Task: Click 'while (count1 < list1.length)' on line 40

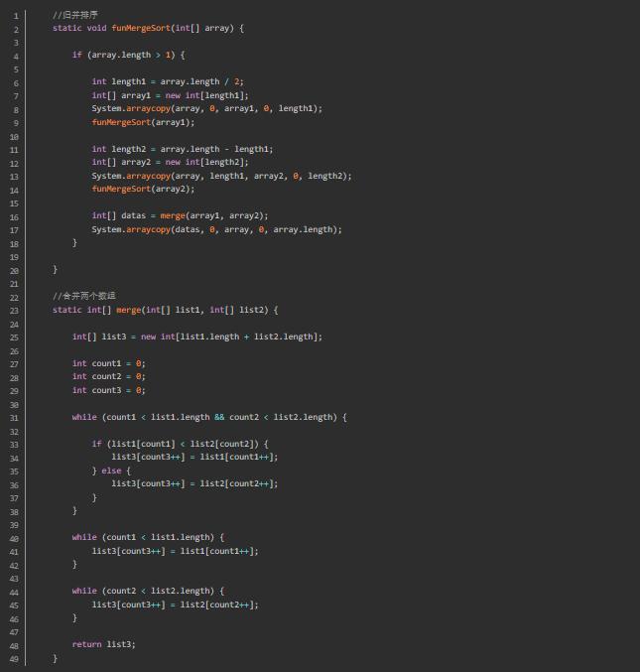Action: point(143,537)
